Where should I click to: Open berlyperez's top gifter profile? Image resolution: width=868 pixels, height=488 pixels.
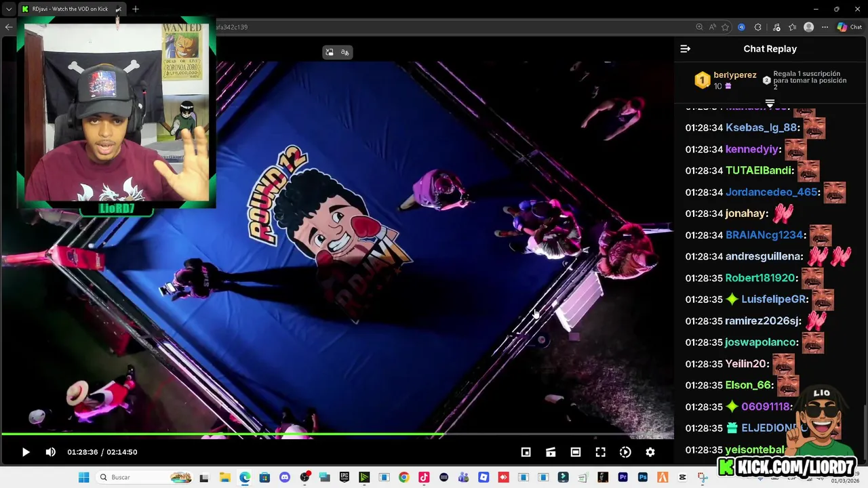[x=734, y=75]
